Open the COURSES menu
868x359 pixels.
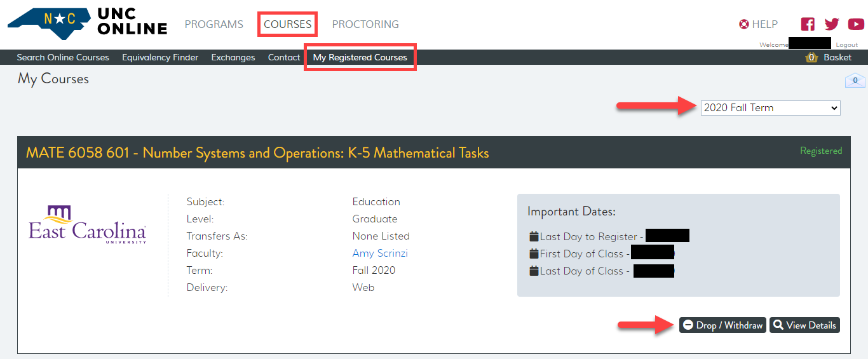tap(288, 24)
